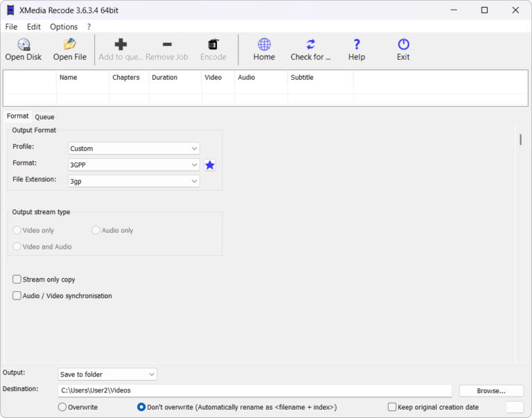
Task: Check the Stream only copy checkbox
Action: pos(17,279)
